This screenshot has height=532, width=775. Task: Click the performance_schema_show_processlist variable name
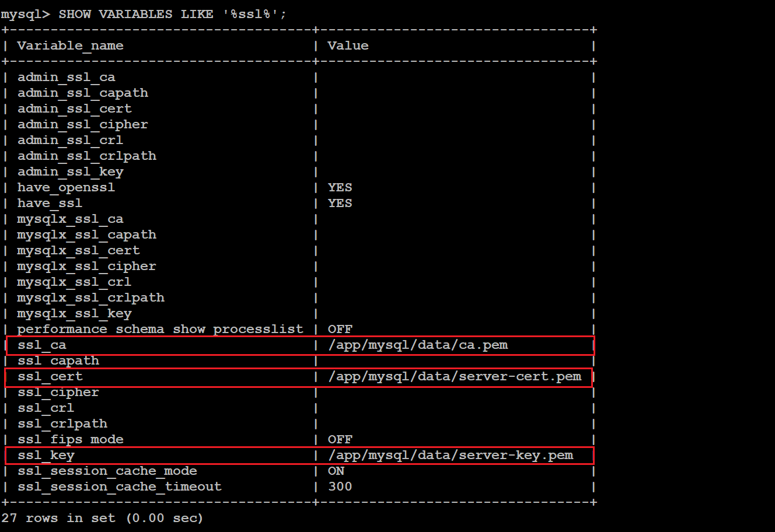[160, 329]
